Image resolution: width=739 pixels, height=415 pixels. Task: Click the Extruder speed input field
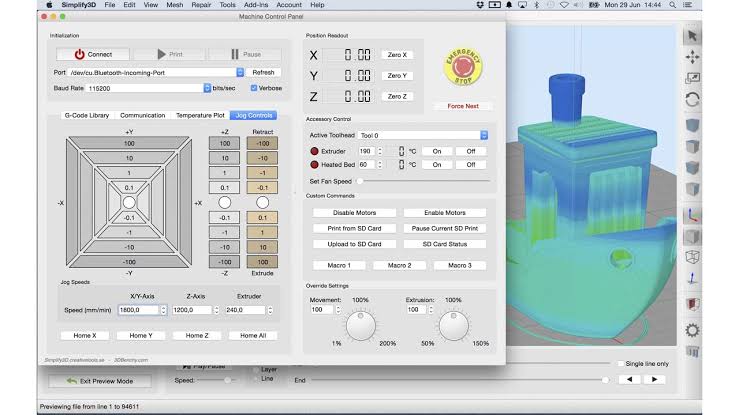tap(246, 310)
